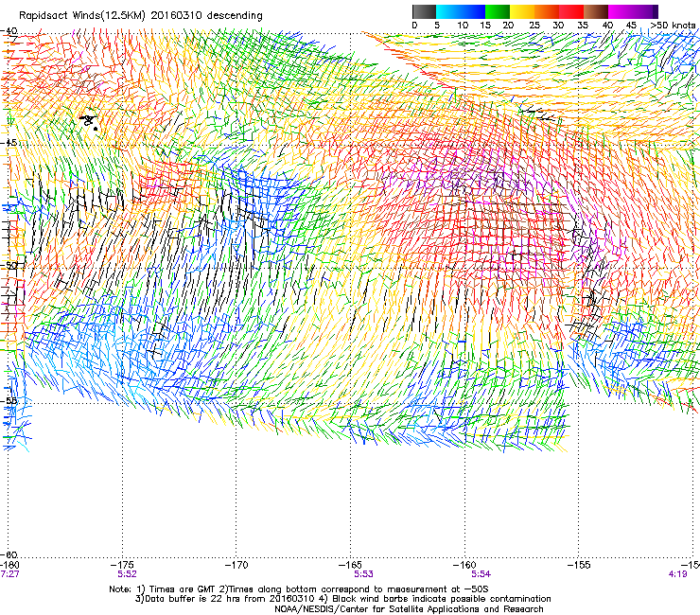The image size is (700, 615).
Task: Click the '-170' longitude label
Action: coord(236,566)
